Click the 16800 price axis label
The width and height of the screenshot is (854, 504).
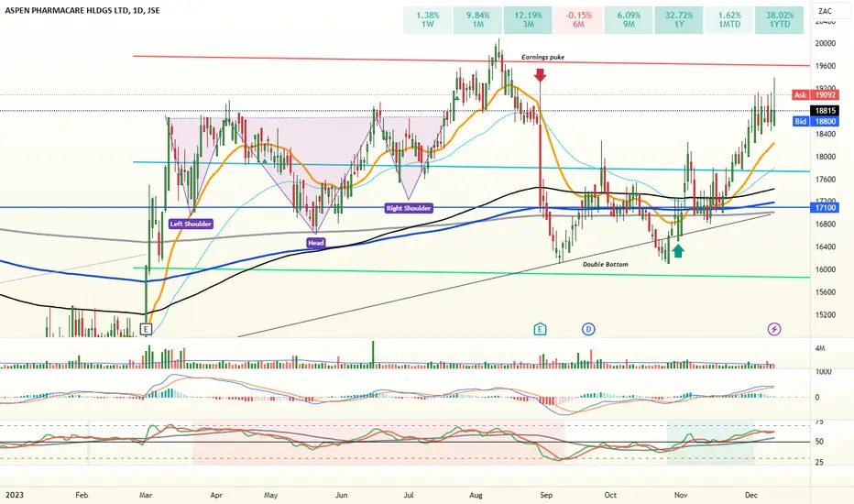pos(826,224)
